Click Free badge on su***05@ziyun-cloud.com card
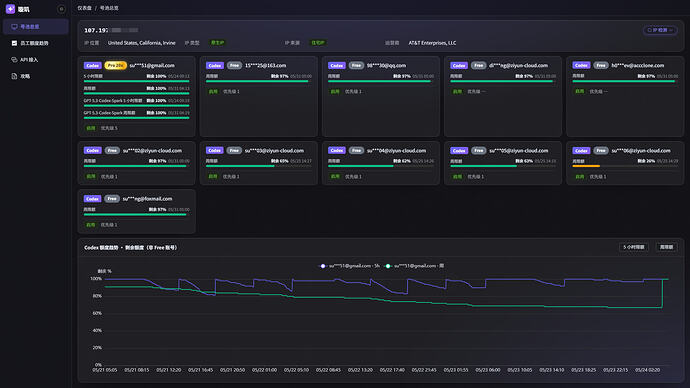Screen dimensions: 690x388 click(x=478, y=150)
